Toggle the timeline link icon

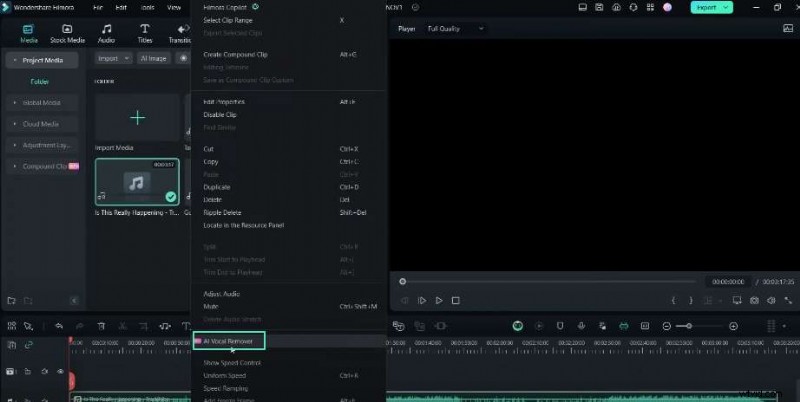coord(29,345)
